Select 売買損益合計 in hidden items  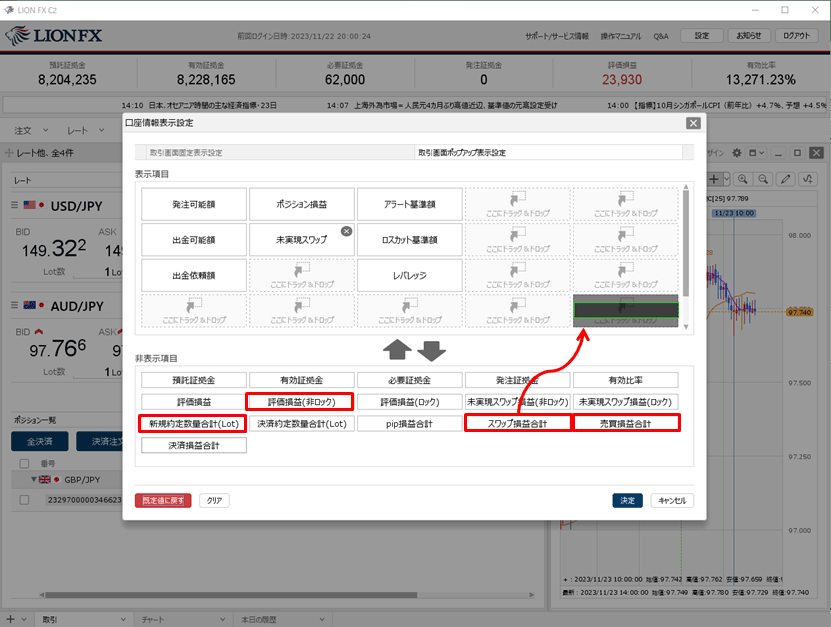pos(625,423)
